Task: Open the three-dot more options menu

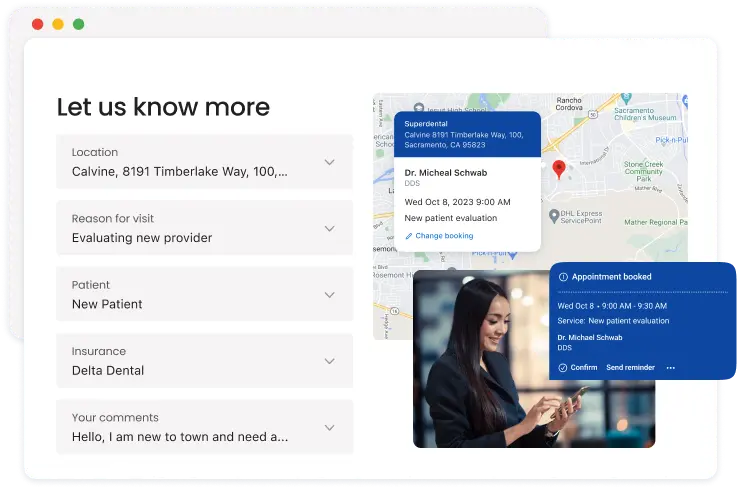Action: point(671,368)
